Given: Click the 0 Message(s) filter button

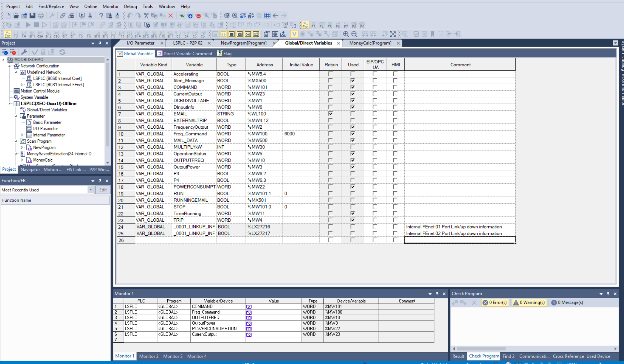Looking at the screenshot, I should tap(567, 302).
